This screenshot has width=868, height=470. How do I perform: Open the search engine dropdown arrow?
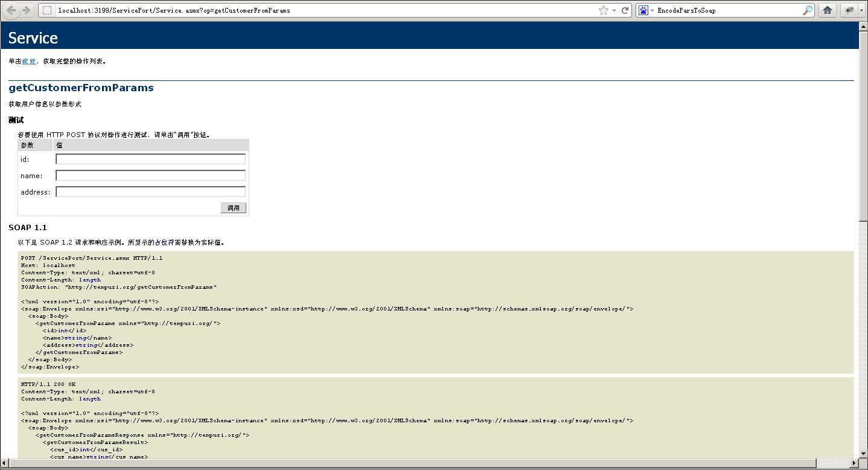click(652, 10)
